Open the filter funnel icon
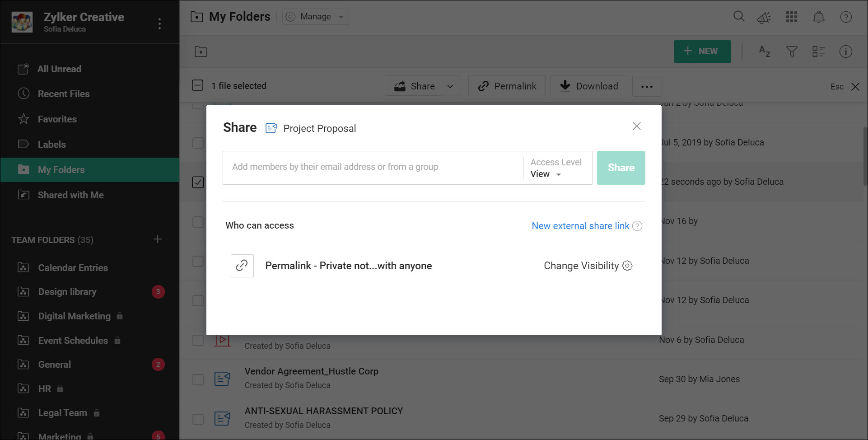This screenshot has height=440, width=868. (791, 51)
